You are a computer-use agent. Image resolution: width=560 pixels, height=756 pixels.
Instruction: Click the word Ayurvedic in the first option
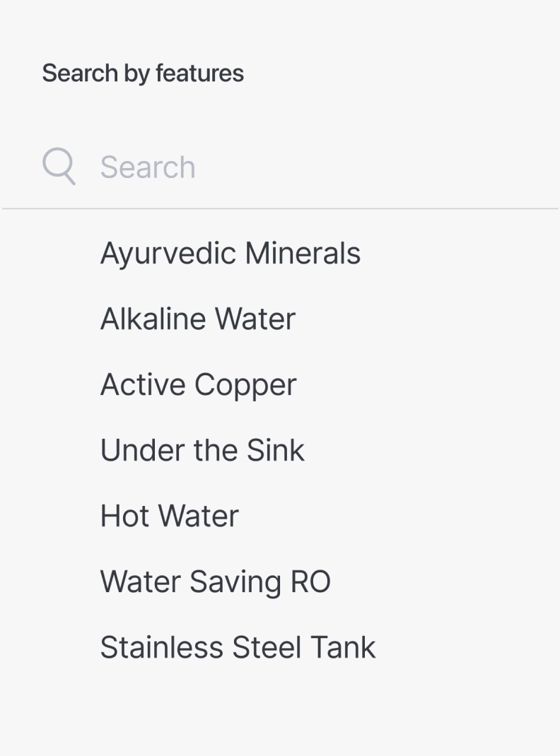[x=168, y=254]
